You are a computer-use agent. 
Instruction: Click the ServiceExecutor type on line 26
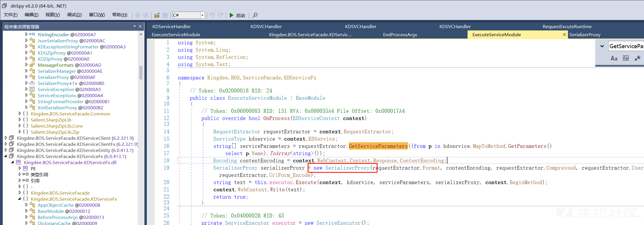(x=247, y=222)
